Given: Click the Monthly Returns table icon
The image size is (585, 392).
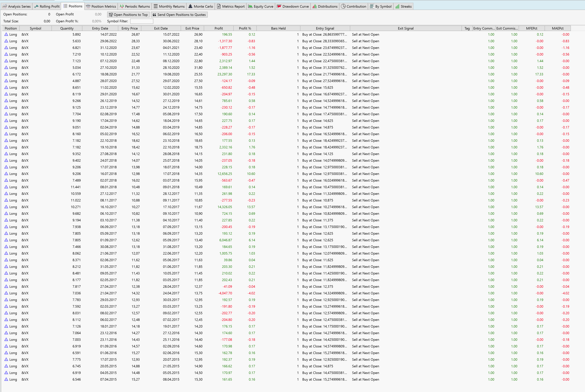Looking at the screenshot, I should [155, 6].
